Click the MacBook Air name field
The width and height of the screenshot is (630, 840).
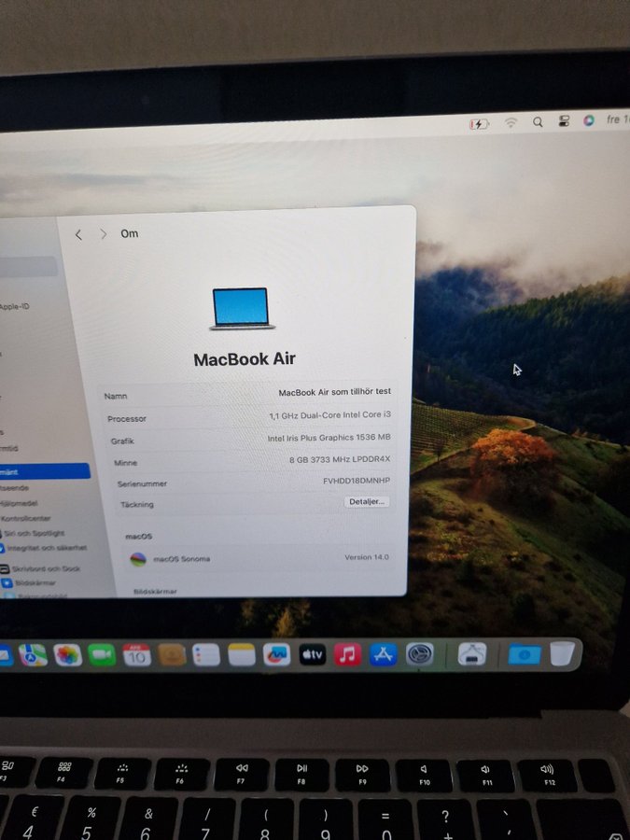(334, 393)
